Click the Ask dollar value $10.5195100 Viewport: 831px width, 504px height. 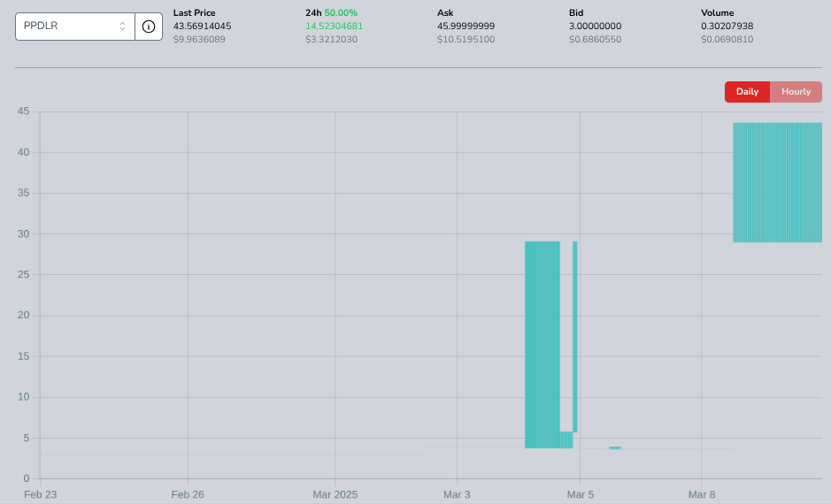click(466, 39)
